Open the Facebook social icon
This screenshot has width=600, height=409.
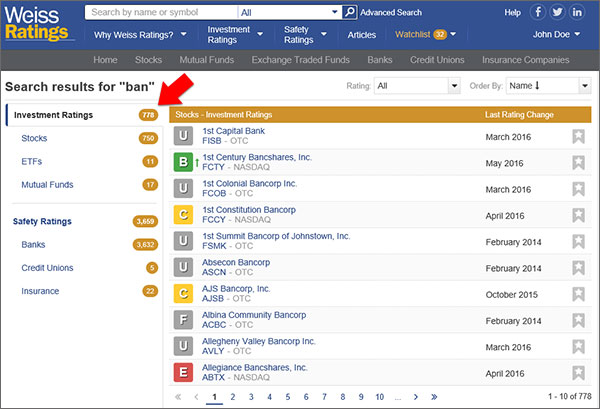[x=540, y=13]
